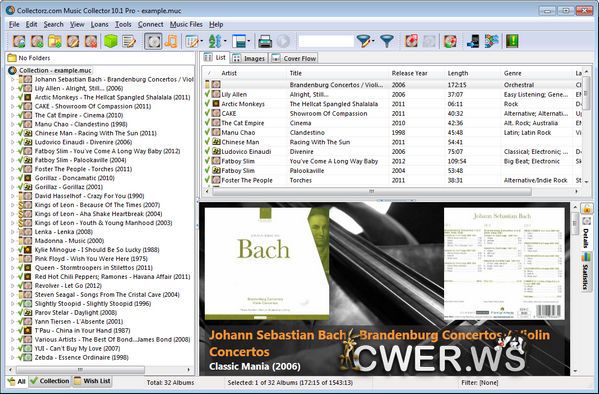
Task: Show only Collection albums bottom tab
Action: point(50,381)
